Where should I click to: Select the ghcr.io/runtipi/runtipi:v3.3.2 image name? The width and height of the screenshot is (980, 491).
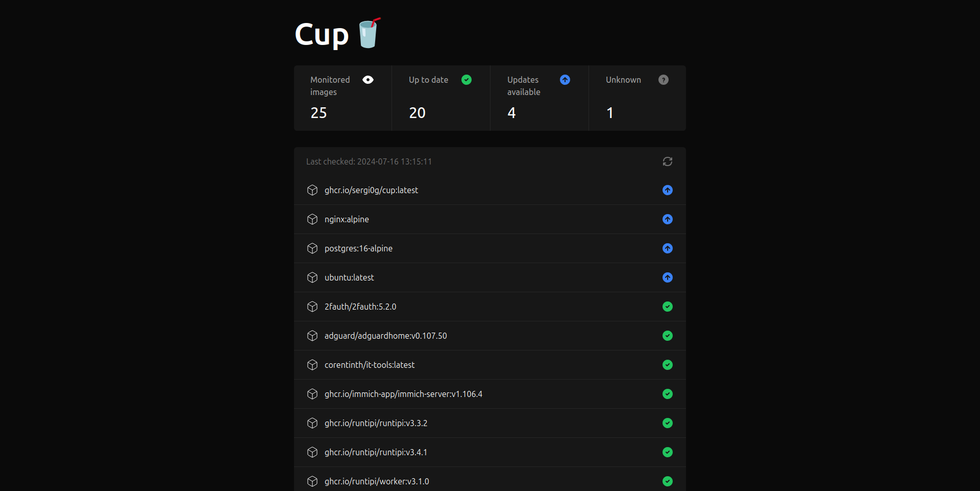(x=376, y=423)
